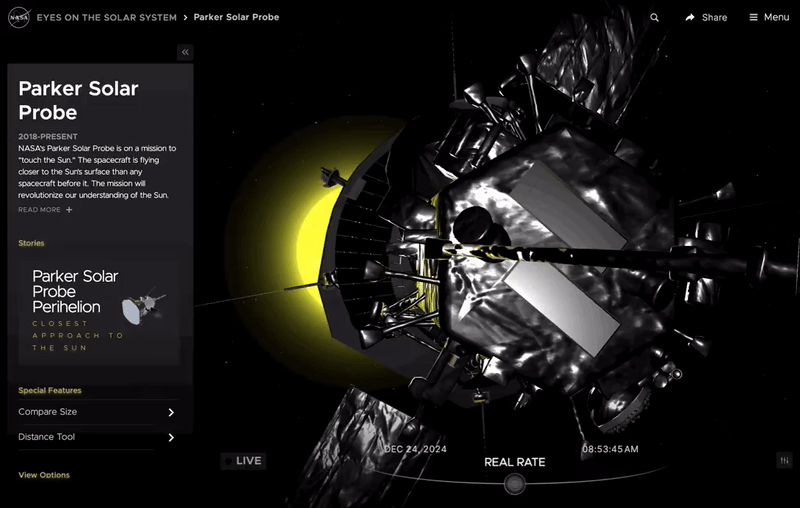Viewport: 800px width, 508px height.
Task: Click the Compare Size chevron arrow
Action: point(171,412)
